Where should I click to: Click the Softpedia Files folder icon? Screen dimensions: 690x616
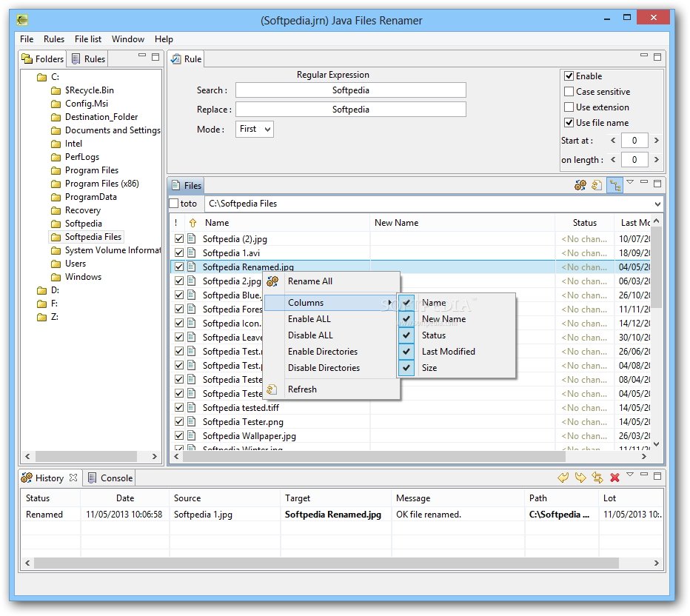coord(56,237)
